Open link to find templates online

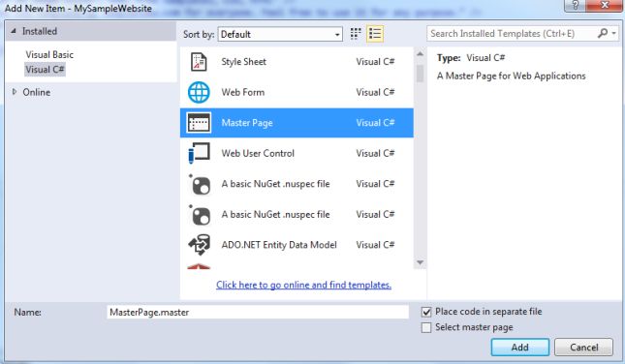(303, 285)
